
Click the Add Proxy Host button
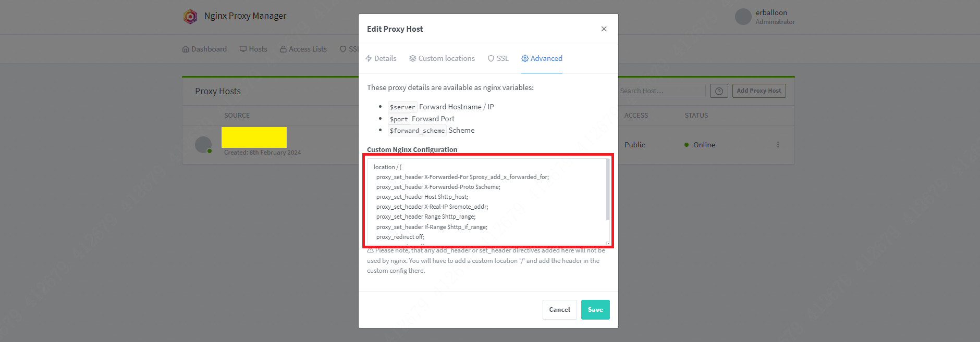point(758,91)
